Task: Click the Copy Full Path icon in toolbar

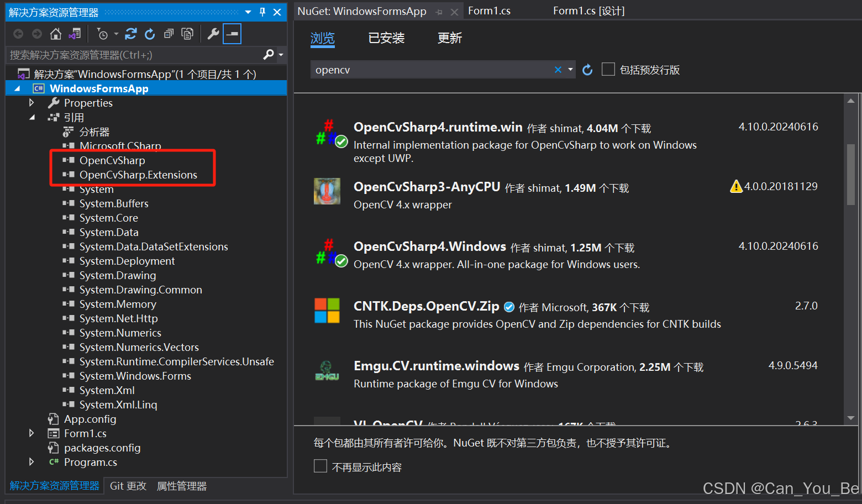Action: click(x=187, y=33)
